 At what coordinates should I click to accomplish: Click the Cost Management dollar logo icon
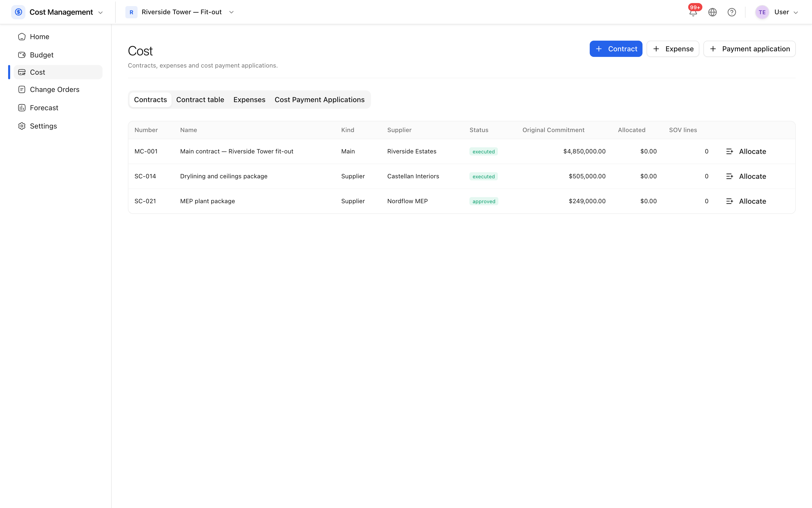point(19,12)
